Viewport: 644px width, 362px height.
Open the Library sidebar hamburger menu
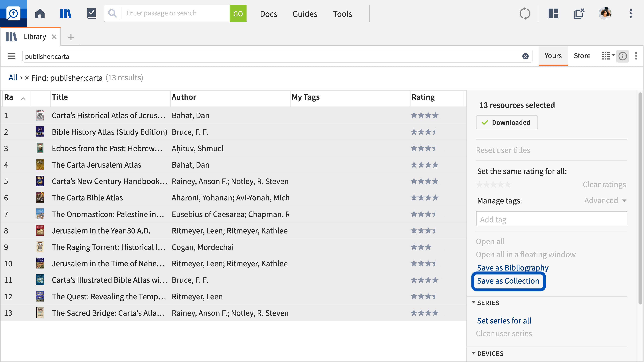(12, 56)
